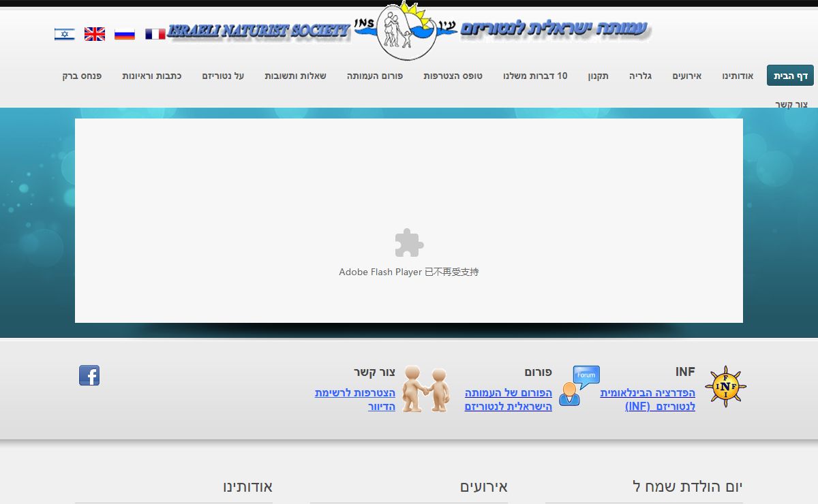Click the blocked Flash plugin puzzle piece

(x=409, y=243)
